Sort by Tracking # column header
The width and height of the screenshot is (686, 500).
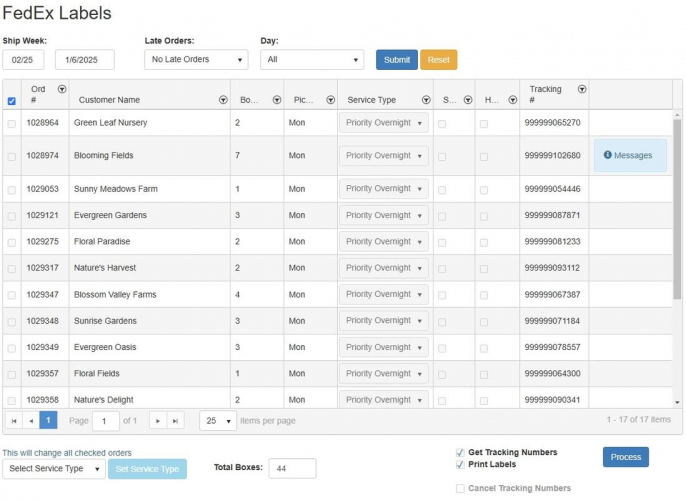tap(545, 94)
